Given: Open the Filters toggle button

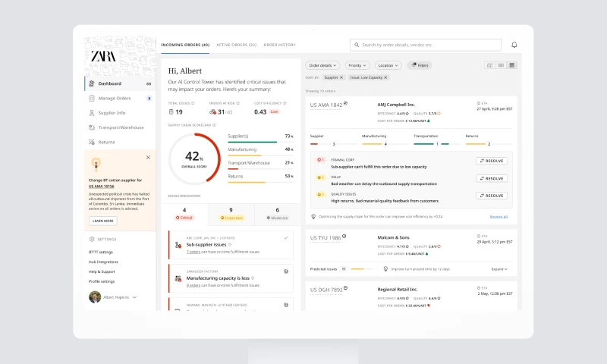Looking at the screenshot, I should click(x=419, y=65).
